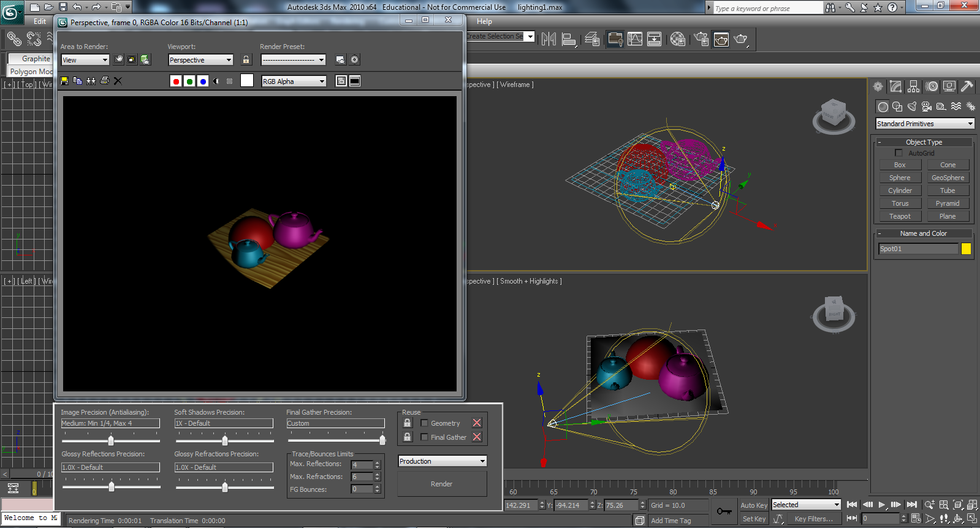Click the Edit Region hand icon
Viewport: 980px width, 528px height.
(118, 59)
